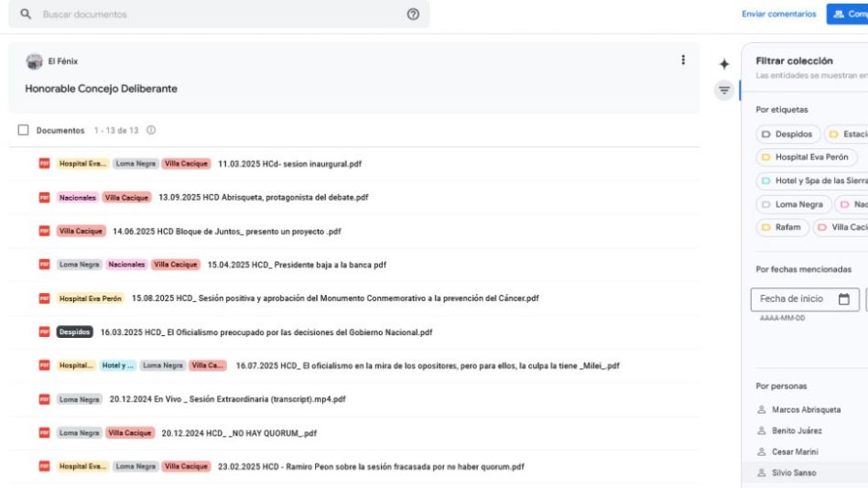Open the help icon in search bar
868x488 pixels.
413,15
